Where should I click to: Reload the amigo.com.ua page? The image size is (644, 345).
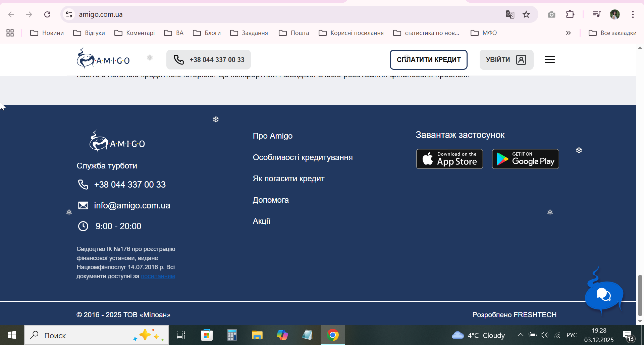tap(47, 14)
